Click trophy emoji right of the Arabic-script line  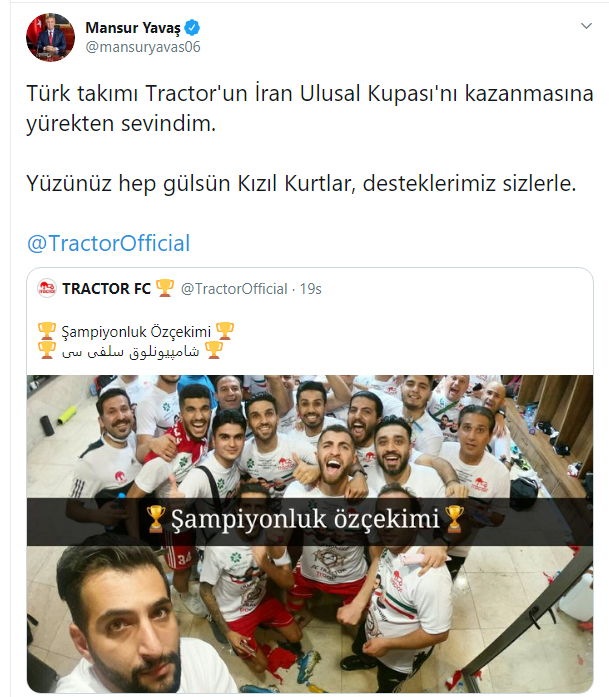click(214, 350)
